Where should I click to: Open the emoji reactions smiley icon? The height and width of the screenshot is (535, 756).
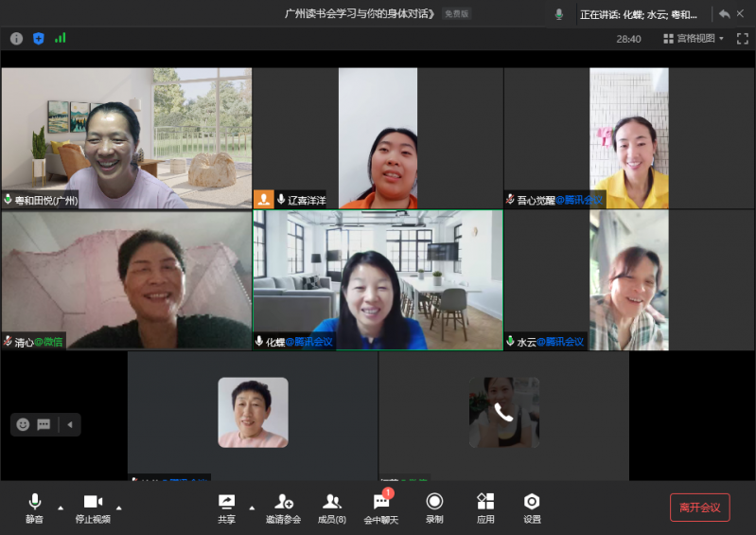pos(23,424)
